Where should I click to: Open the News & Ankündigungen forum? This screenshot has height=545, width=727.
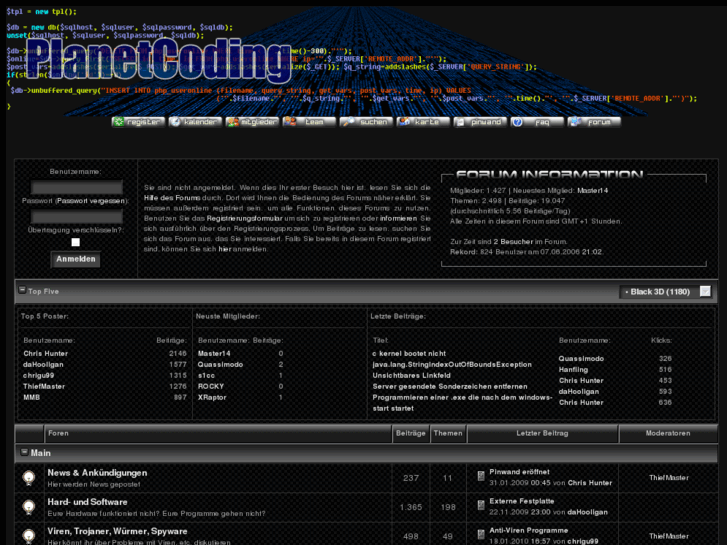point(97,473)
